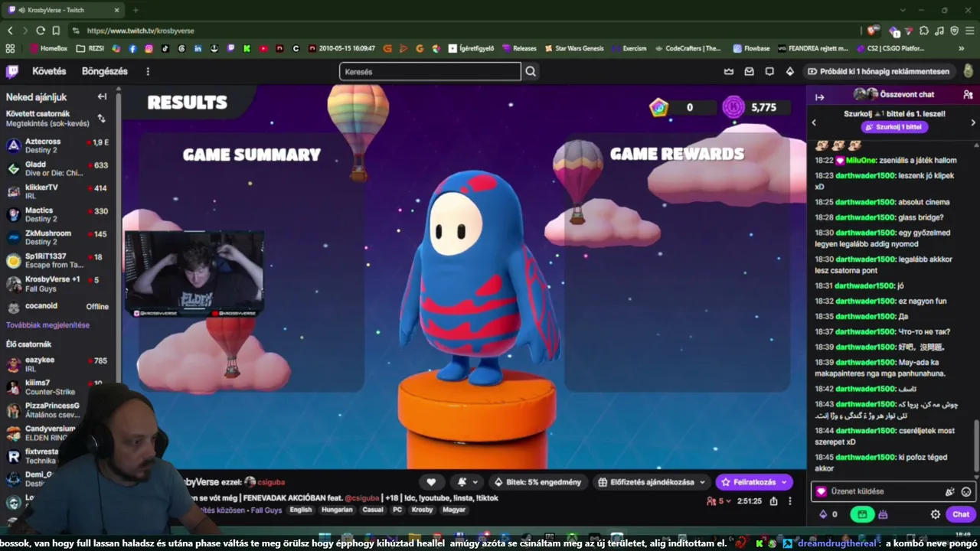Open klikkerTV channel in sidebar

pyautogui.click(x=58, y=191)
